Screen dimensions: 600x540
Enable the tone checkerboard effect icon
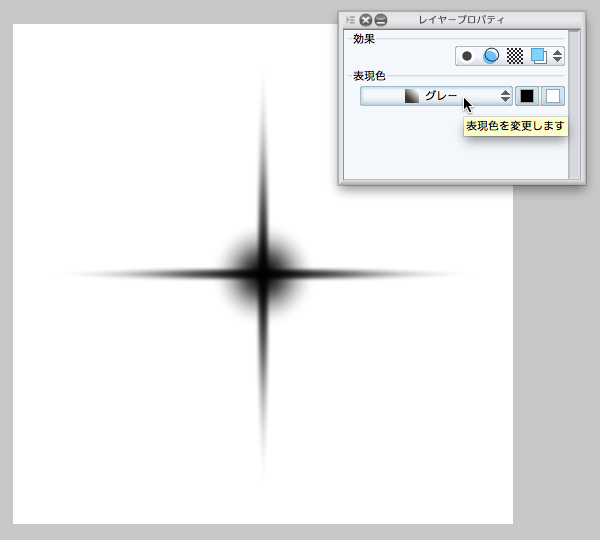coord(515,56)
